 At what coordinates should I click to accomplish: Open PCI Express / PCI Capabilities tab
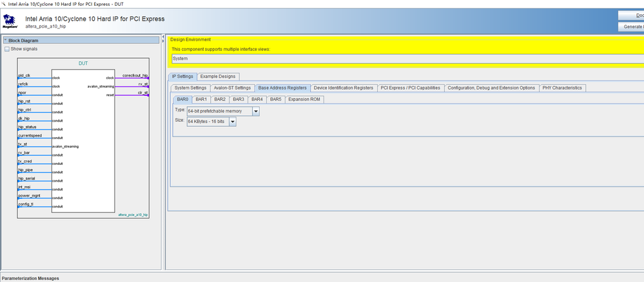(x=410, y=88)
